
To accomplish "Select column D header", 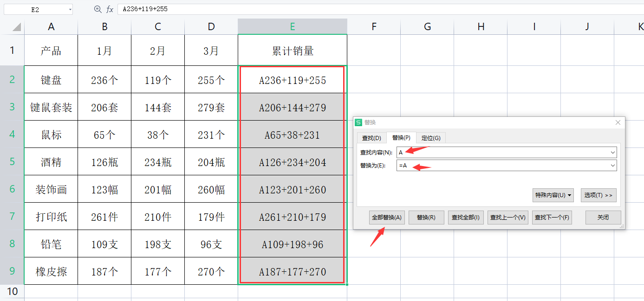I will [211, 27].
